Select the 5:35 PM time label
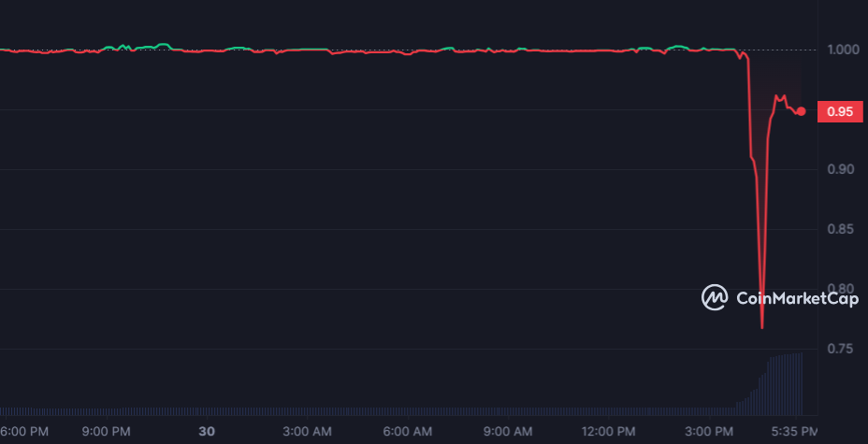 click(794, 431)
